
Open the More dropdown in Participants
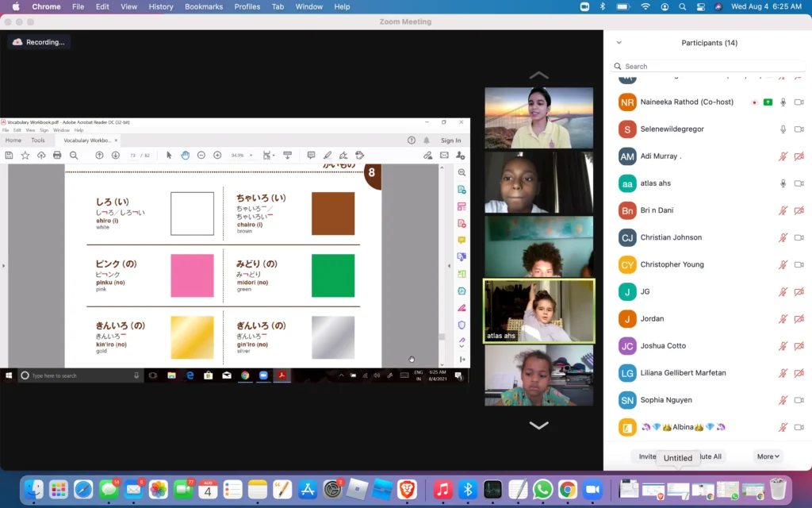coord(768,456)
